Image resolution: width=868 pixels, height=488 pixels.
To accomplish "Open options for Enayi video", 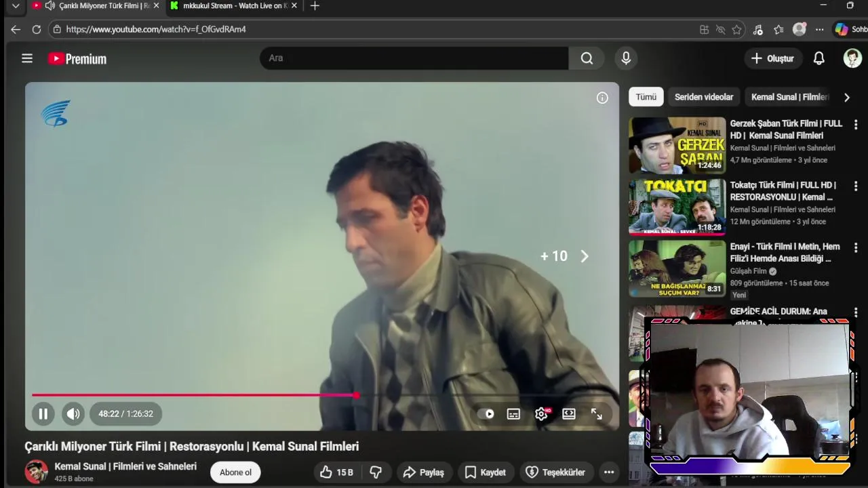I will [856, 247].
